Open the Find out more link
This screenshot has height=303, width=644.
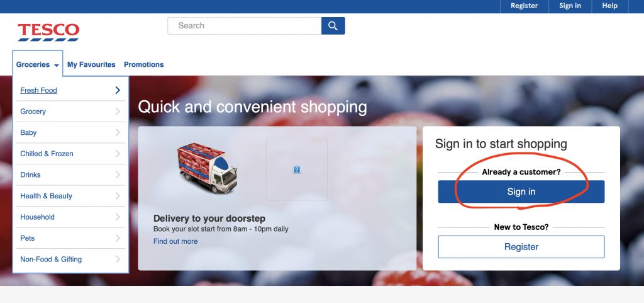click(x=175, y=241)
